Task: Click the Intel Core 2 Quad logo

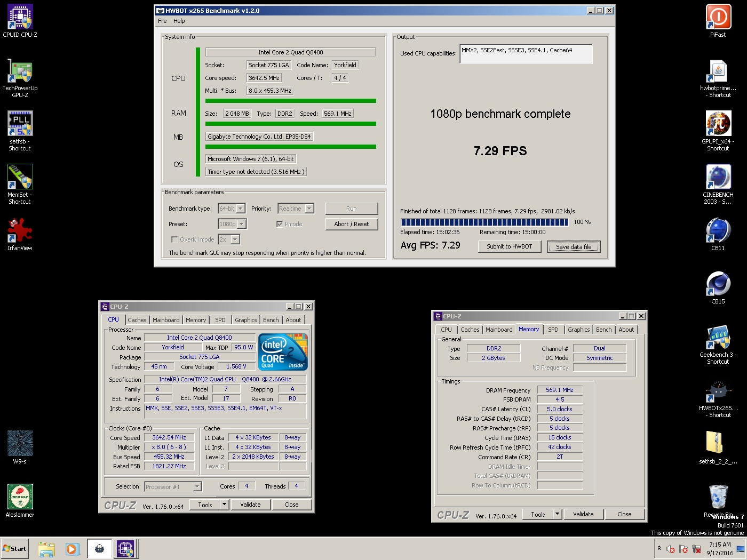Action: tap(283, 352)
